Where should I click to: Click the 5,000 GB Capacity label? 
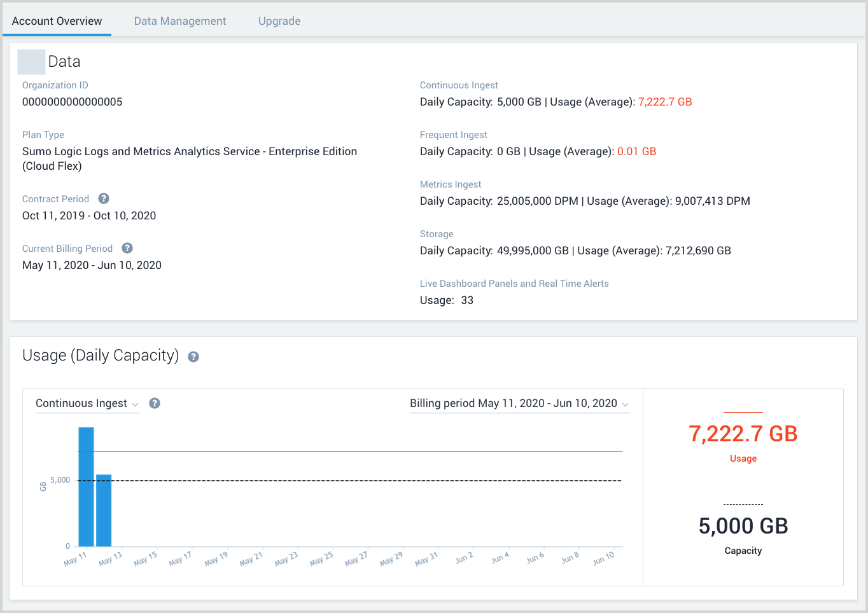743,526
